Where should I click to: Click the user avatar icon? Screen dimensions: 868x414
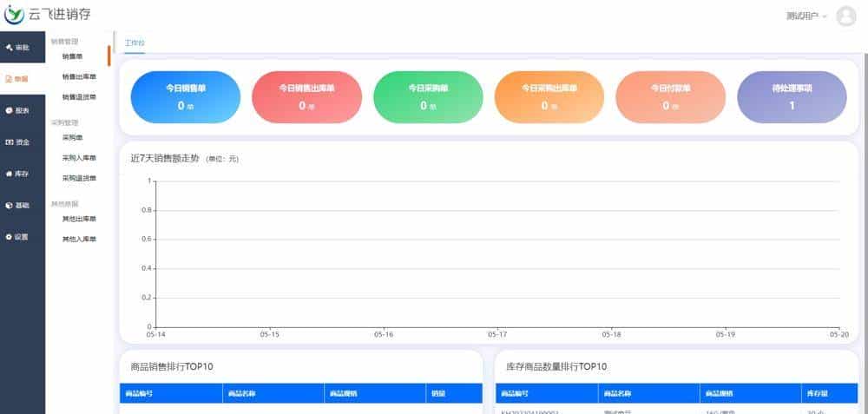point(845,16)
